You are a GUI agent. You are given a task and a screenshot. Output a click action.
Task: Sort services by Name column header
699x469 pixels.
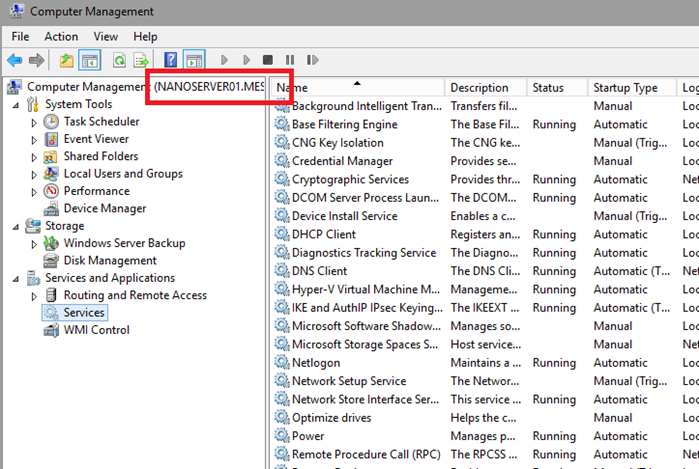[x=358, y=87]
